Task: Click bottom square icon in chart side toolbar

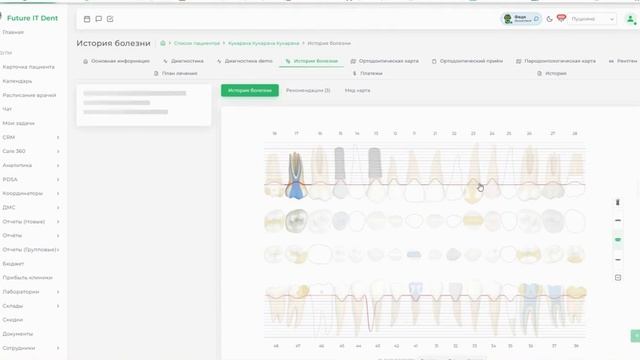Action: (618, 278)
